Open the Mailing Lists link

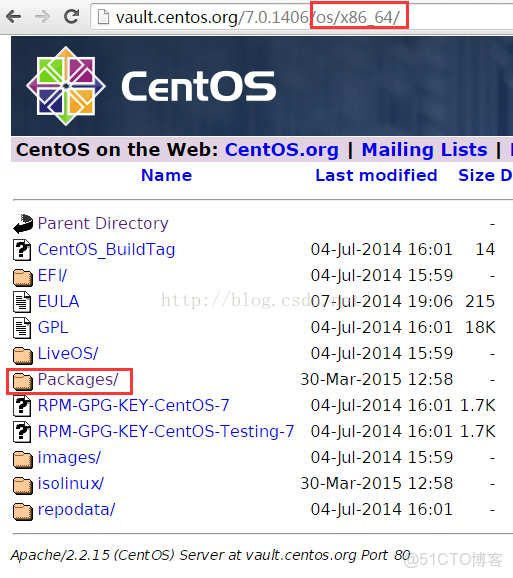tap(425, 150)
